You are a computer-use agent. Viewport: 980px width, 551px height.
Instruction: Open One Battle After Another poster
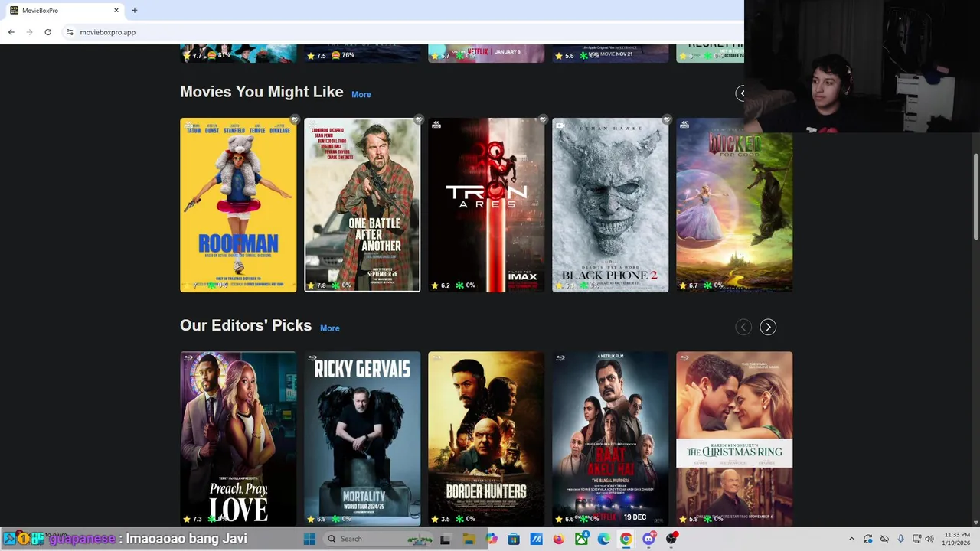pos(362,205)
